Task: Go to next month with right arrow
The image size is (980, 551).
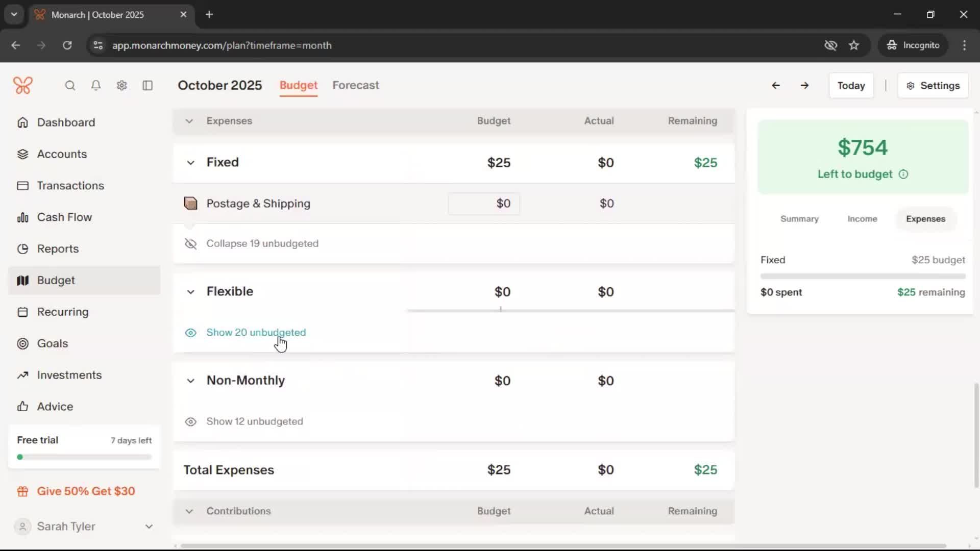Action: (x=804, y=86)
